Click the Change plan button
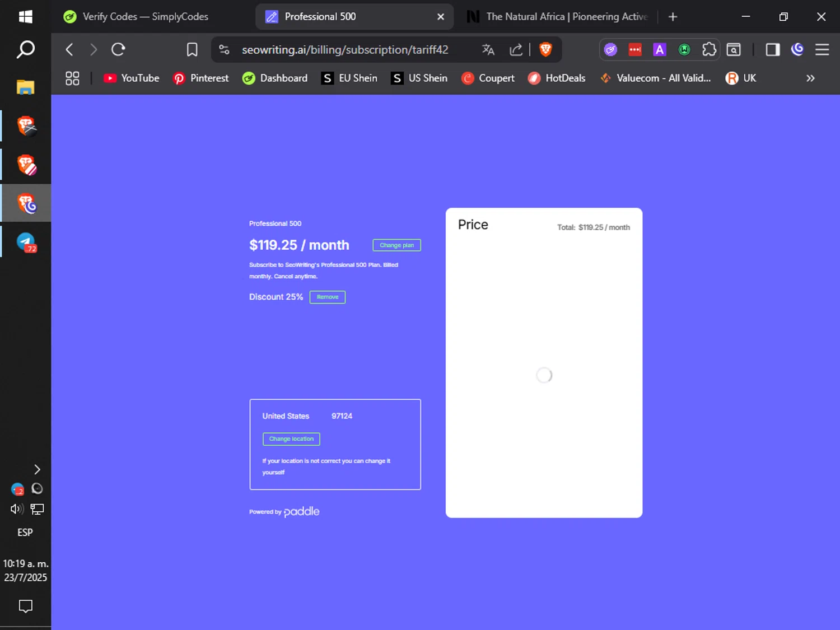The image size is (840, 630). click(396, 245)
